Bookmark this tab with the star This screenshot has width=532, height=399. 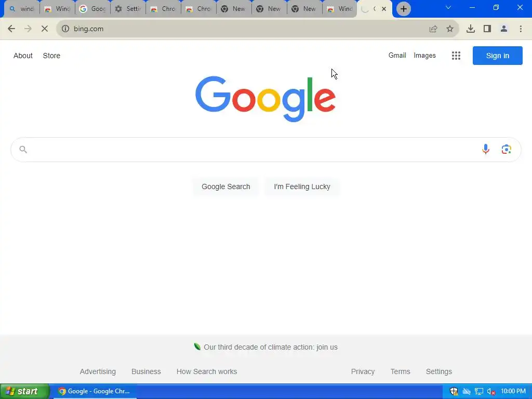(450, 29)
